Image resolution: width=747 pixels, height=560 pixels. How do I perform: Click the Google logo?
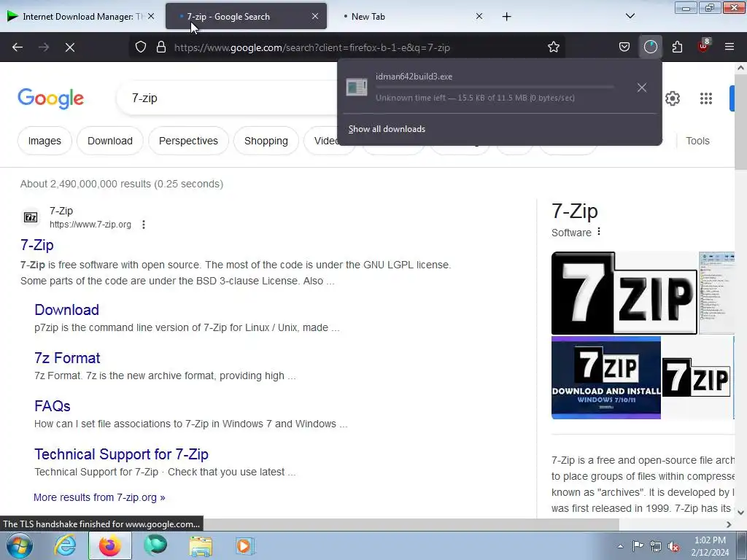50,98
